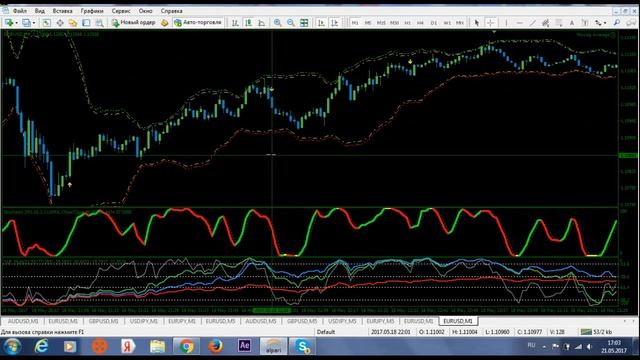Select the text (A) tool
Screen dimensions: 640x360
[572, 23]
